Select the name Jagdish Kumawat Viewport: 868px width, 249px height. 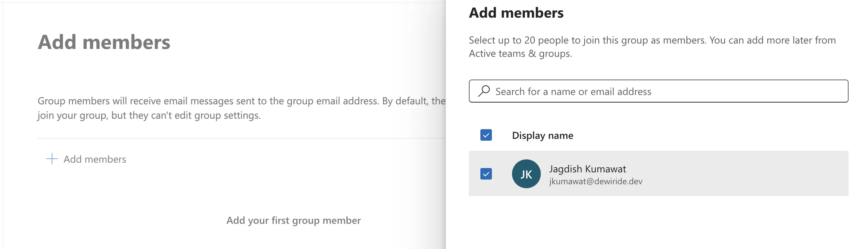point(588,169)
